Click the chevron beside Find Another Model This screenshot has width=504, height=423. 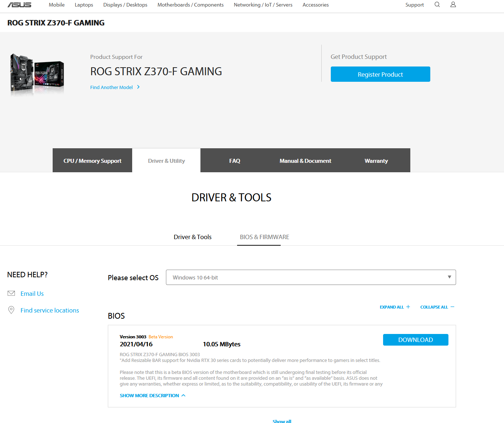click(x=138, y=87)
